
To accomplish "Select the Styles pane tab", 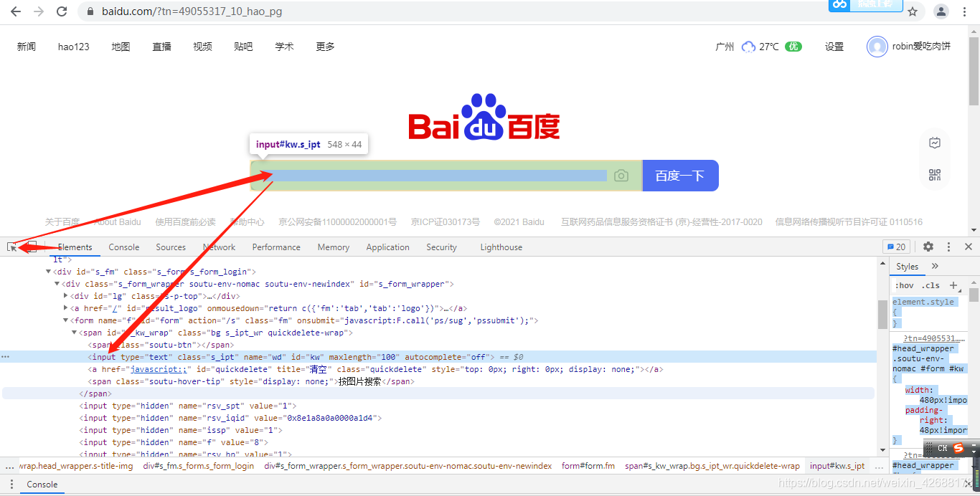I will [907, 266].
